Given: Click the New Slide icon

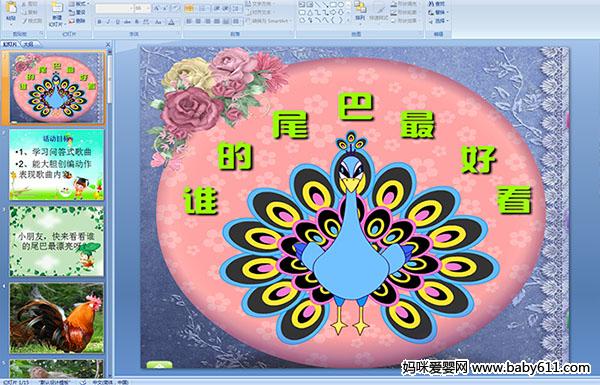Looking at the screenshot, I should point(57,15).
